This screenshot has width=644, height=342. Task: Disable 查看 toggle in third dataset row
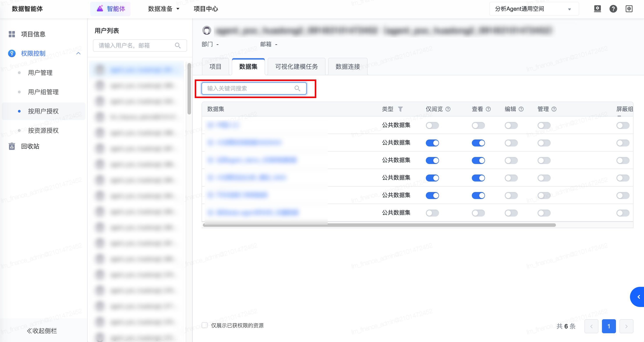[x=478, y=160]
